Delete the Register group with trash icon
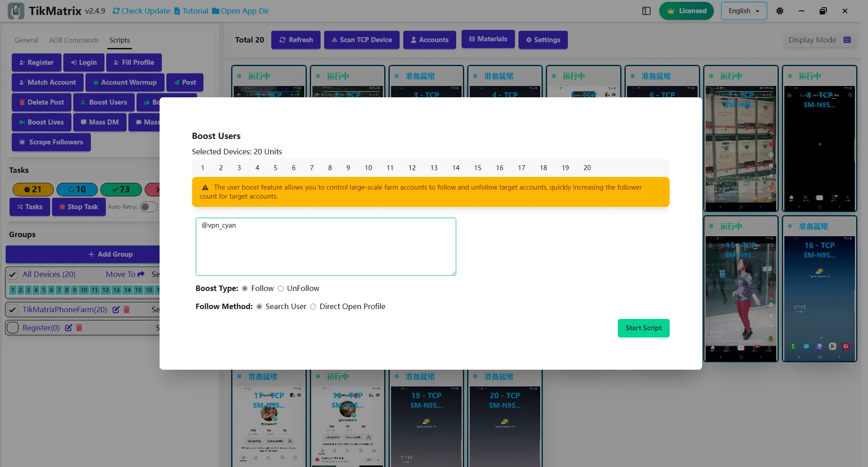This screenshot has height=467, width=868. click(79, 328)
